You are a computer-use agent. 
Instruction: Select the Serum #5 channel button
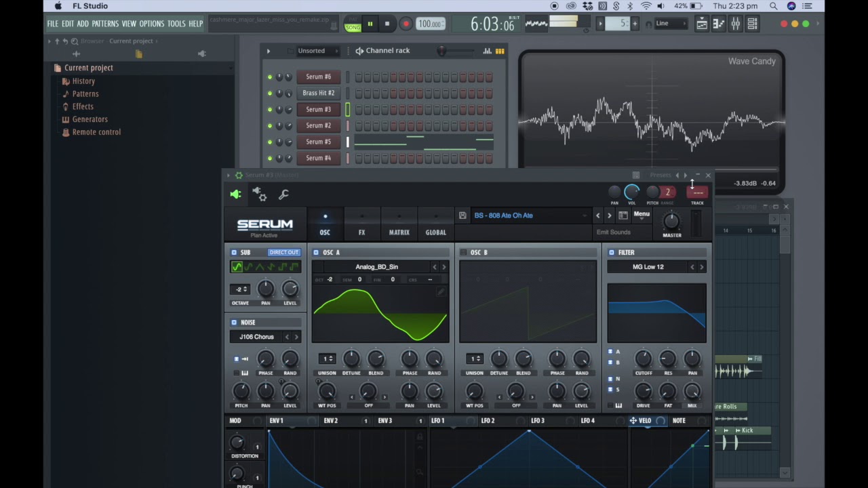coord(318,142)
